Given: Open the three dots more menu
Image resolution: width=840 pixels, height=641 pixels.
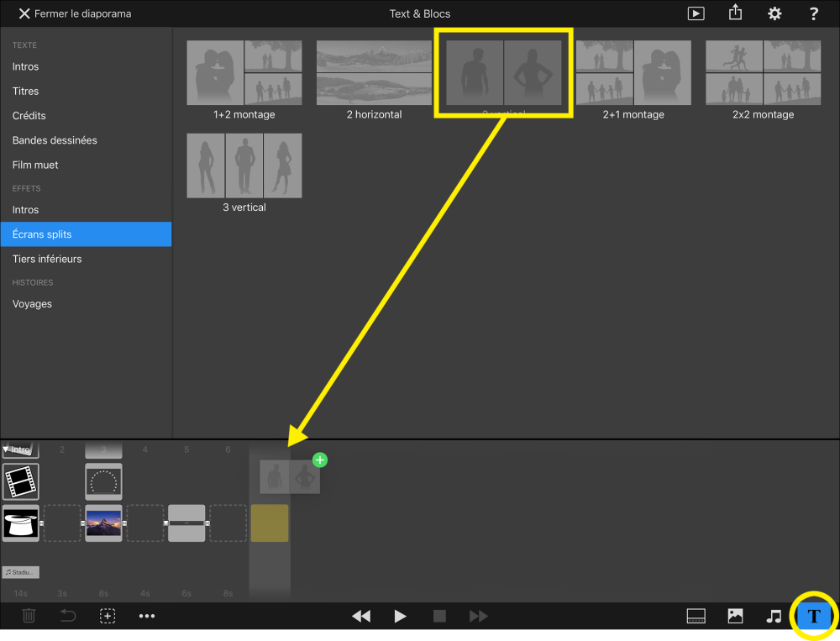Looking at the screenshot, I should pos(147,616).
